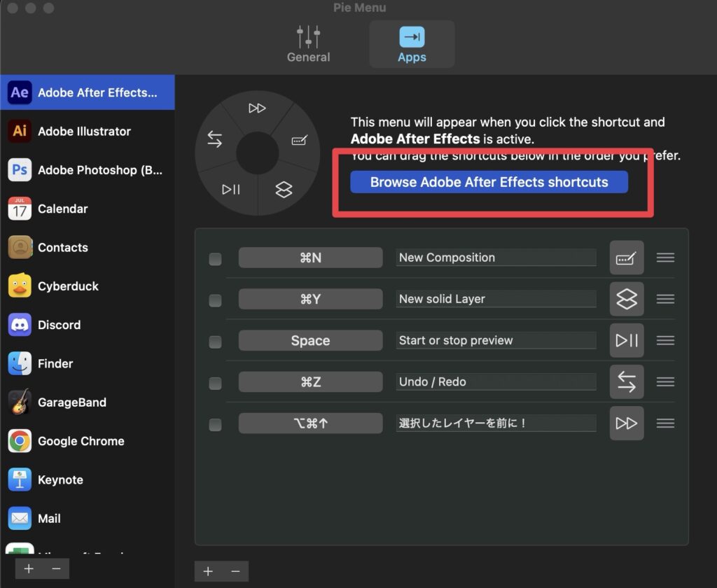Image resolution: width=717 pixels, height=588 pixels.
Task: Change the play/pause icon for Start or stop preview
Action: point(627,341)
